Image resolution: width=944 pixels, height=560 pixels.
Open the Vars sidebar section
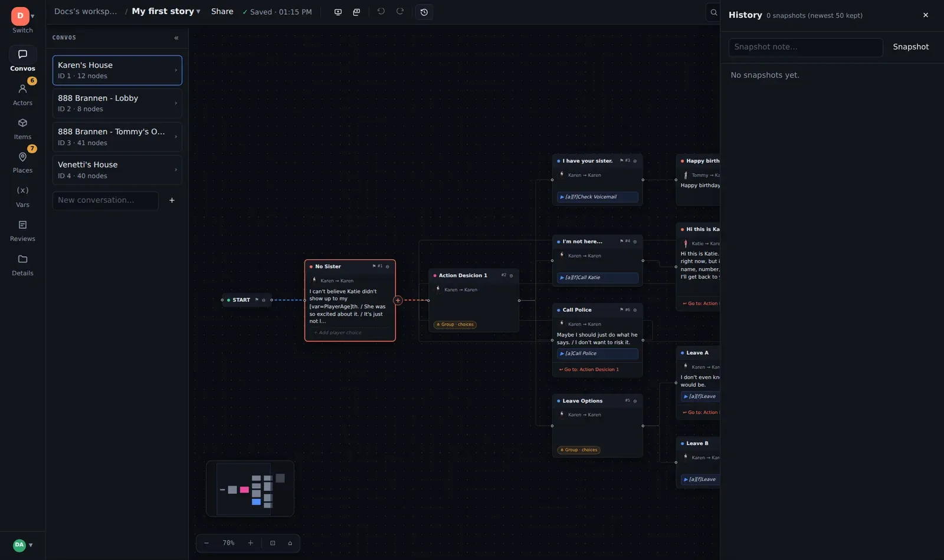(22, 196)
